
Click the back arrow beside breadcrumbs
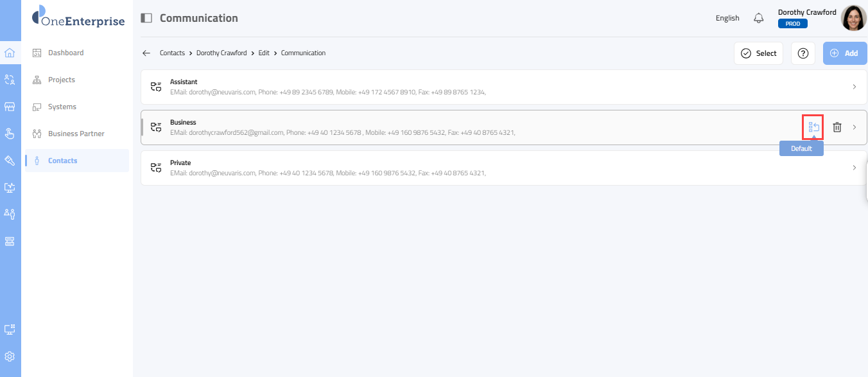(x=146, y=53)
